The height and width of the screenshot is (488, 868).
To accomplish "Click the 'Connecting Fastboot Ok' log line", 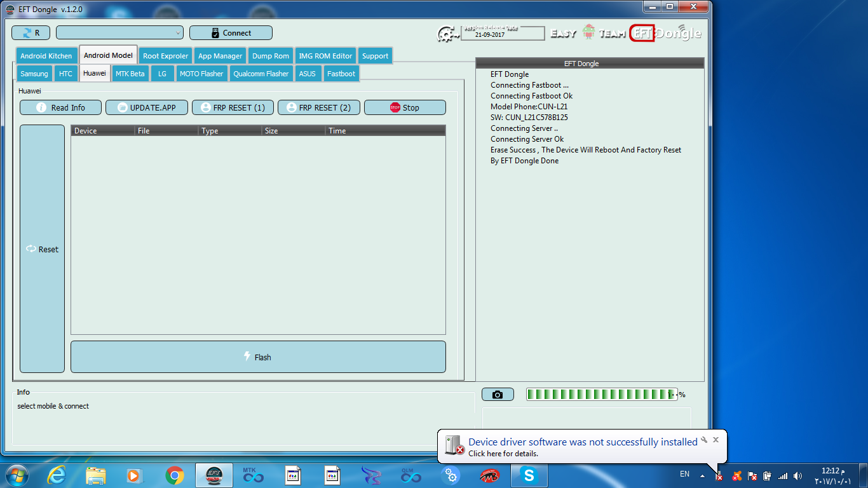I will pyautogui.click(x=531, y=96).
